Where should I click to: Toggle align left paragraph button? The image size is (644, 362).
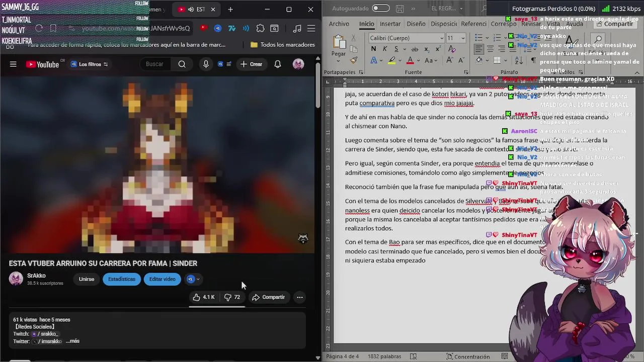[x=478, y=49]
